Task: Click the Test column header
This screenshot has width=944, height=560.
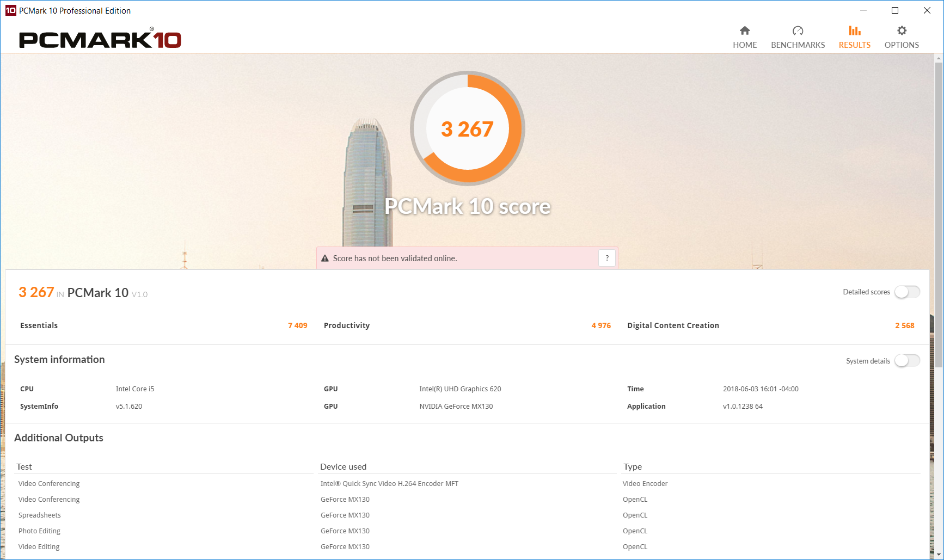Action: (x=24, y=467)
